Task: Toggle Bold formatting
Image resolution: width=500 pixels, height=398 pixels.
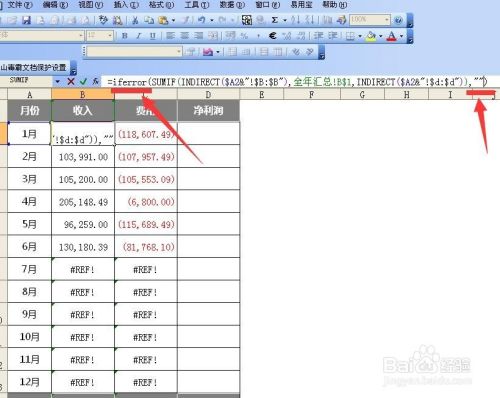Action: 125,35
